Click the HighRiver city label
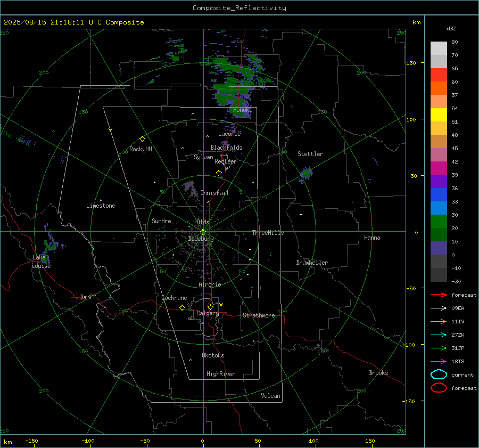Image resolution: width=479 pixels, height=448 pixels. 221,374
